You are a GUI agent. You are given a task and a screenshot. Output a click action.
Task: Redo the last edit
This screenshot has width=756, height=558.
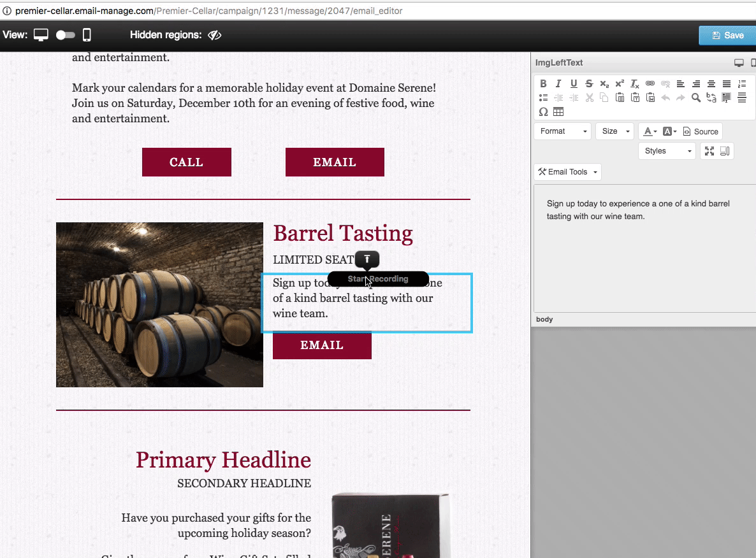pyautogui.click(x=681, y=98)
